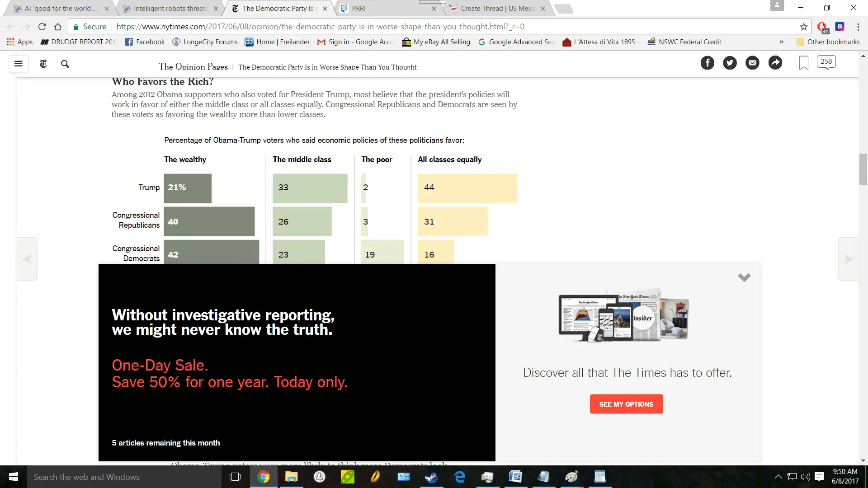The width and height of the screenshot is (868, 488).
Task: Click the share arrow icon
Action: coord(775,63)
